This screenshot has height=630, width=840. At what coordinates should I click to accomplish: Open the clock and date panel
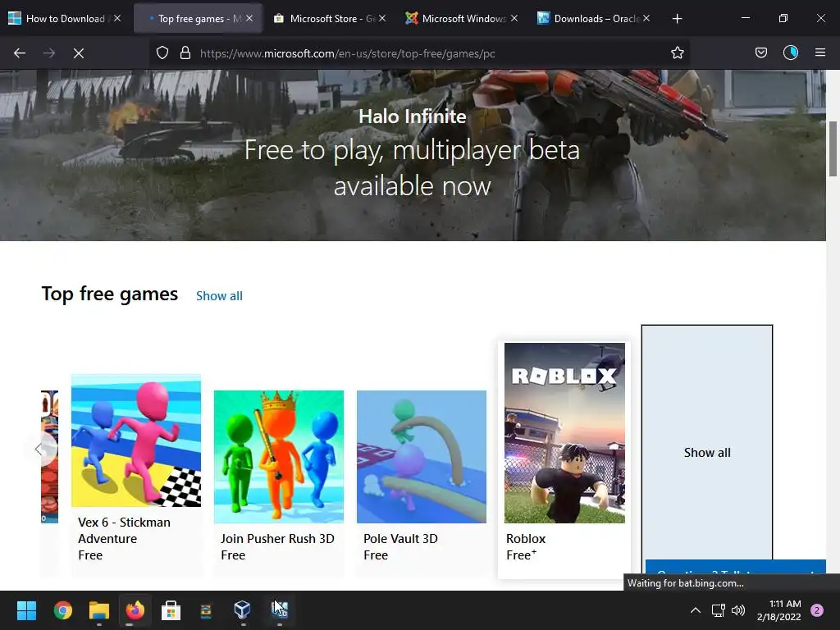(x=779, y=610)
